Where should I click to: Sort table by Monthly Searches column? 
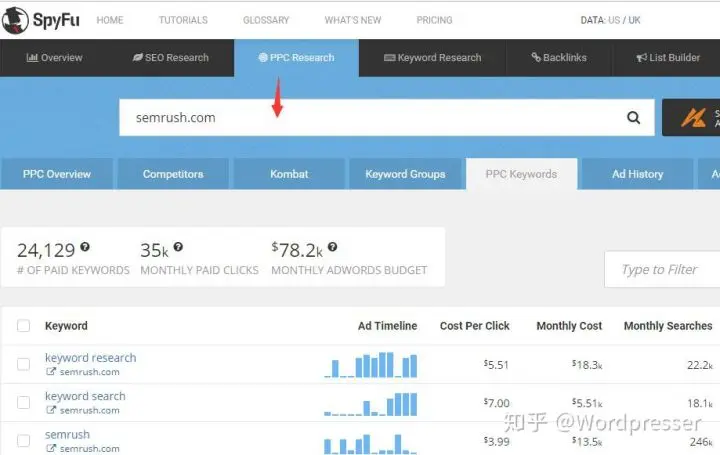[667, 326]
